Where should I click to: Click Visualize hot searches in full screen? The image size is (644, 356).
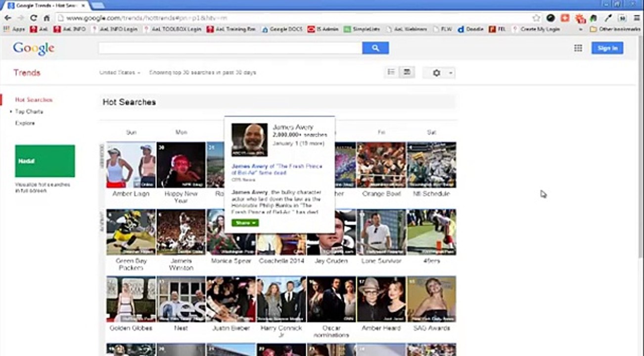pyautogui.click(x=43, y=187)
